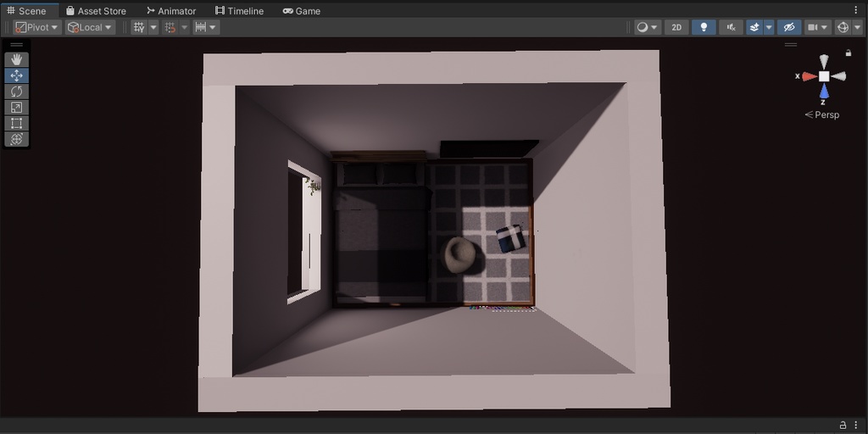Select the Hand (view) tool
Image resolution: width=868 pixels, height=434 pixels.
(17, 59)
